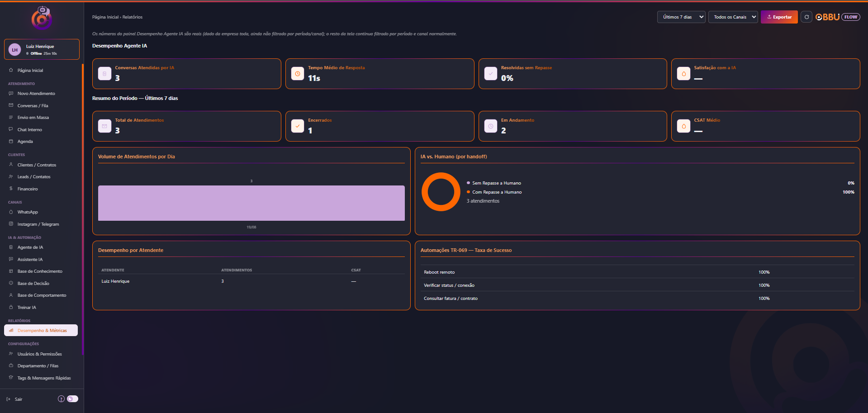Click the dollar icon beside Financeiro
Viewport: 868px width, 413px height.
point(11,189)
